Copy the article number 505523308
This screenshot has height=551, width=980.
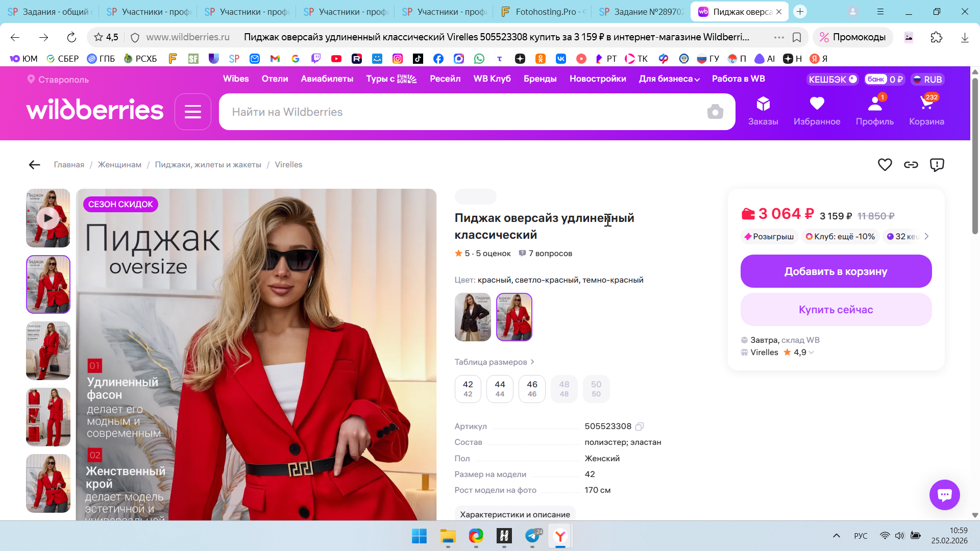(640, 427)
